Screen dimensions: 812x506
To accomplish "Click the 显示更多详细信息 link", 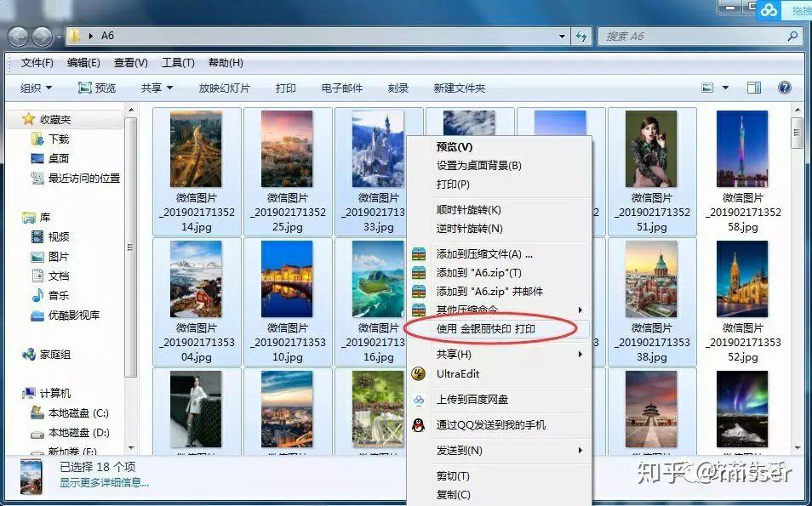I will 104,483.
